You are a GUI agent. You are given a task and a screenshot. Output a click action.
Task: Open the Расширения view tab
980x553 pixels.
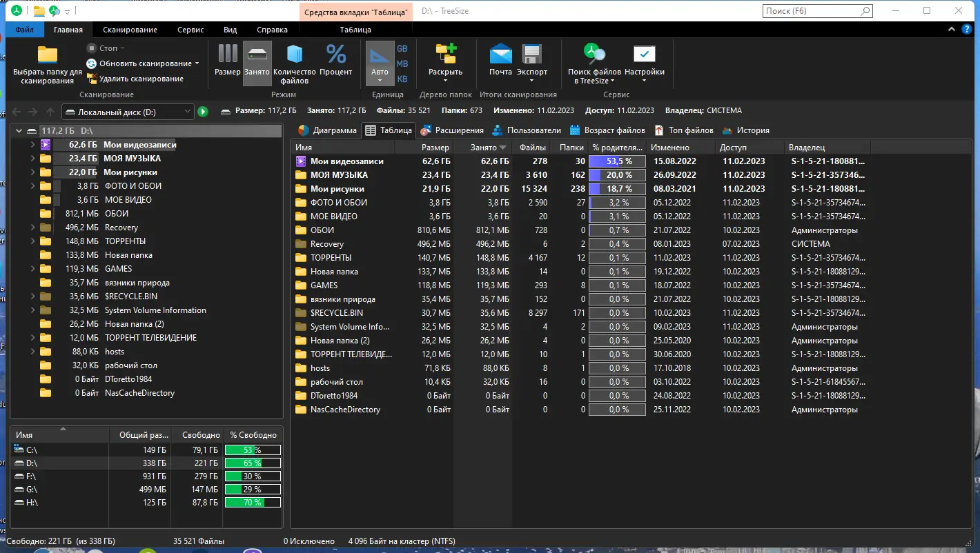[452, 130]
